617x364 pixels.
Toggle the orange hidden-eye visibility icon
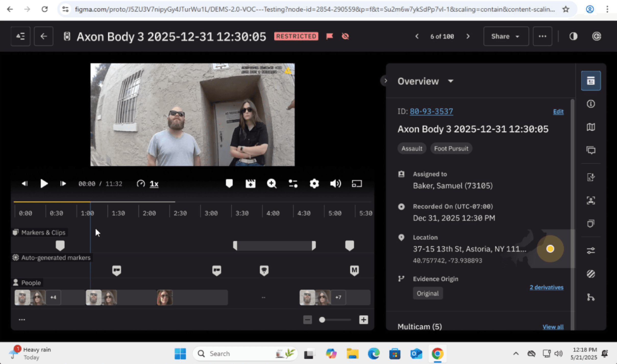pyautogui.click(x=345, y=36)
